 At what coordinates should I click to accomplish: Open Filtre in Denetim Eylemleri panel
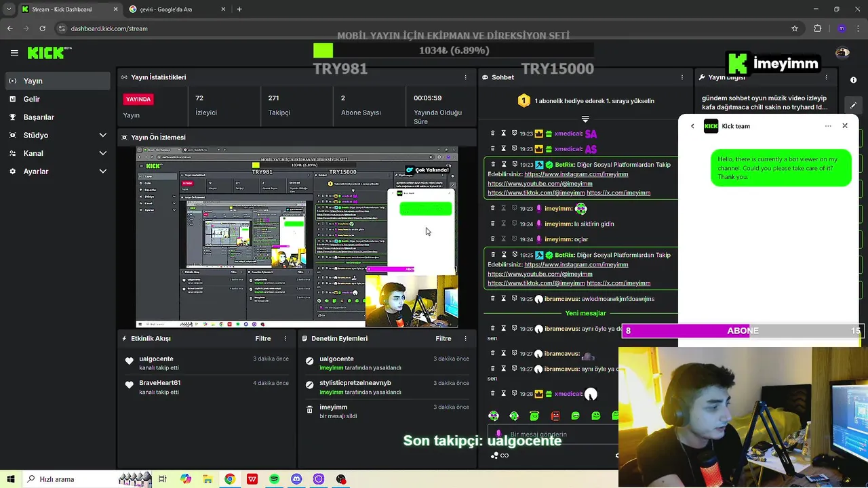443,338
